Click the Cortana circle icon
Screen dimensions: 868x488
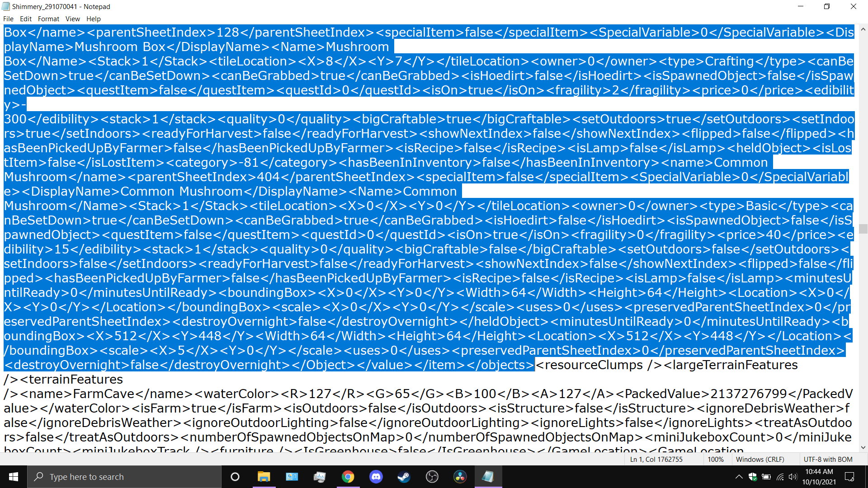(x=235, y=477)
